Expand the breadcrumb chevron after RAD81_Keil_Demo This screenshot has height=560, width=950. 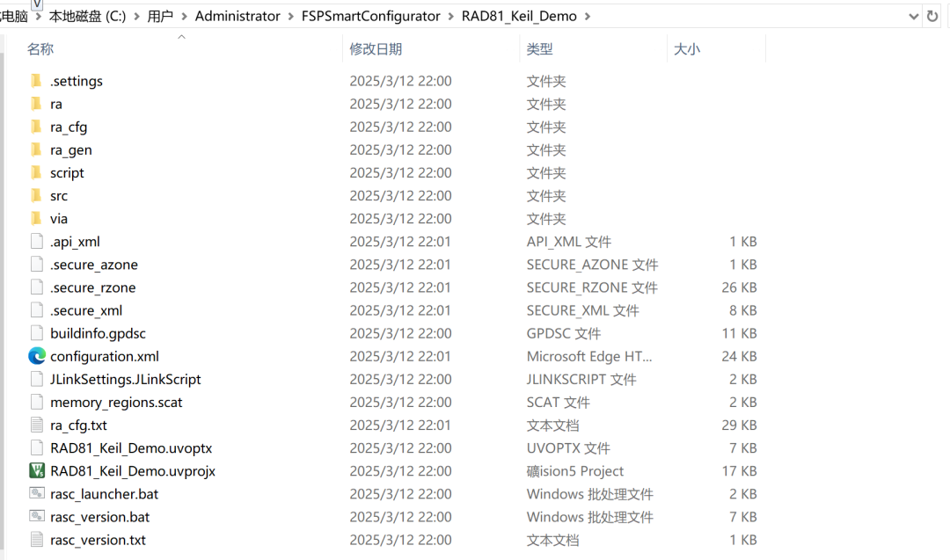coord(588,15)
